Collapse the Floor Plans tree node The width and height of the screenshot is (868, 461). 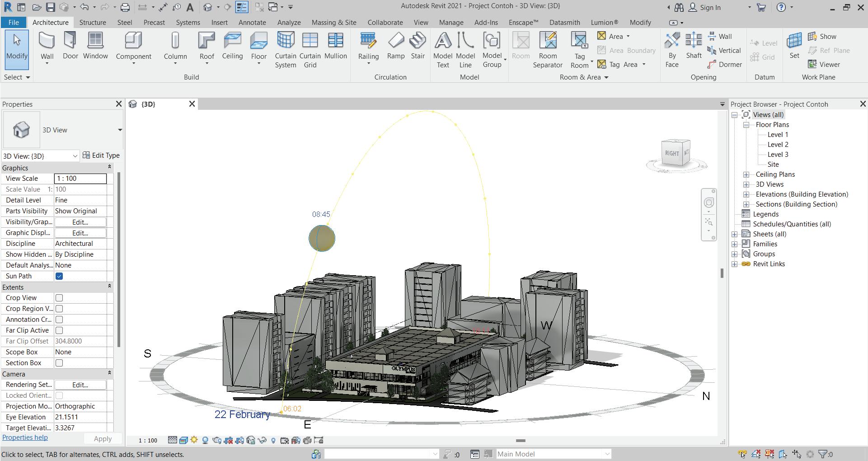click(x=746, y=125)
